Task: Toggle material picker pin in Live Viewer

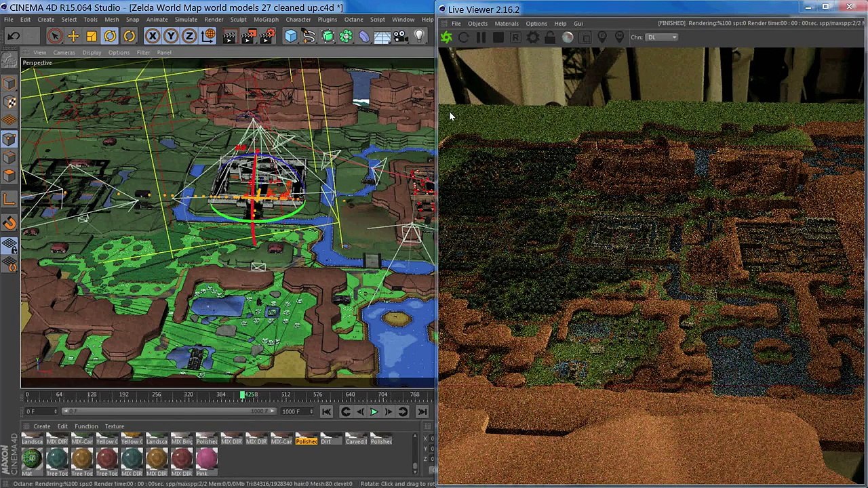Action: pos(619,38)
